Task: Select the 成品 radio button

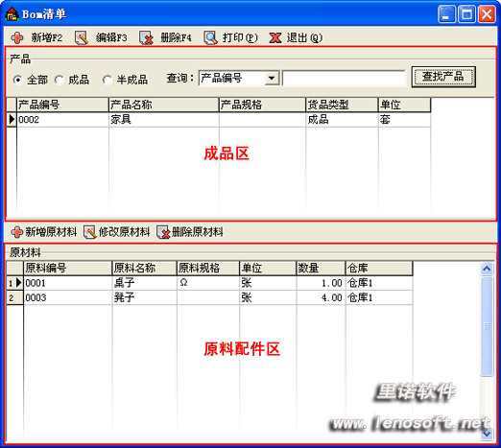Action: point(60,80)
